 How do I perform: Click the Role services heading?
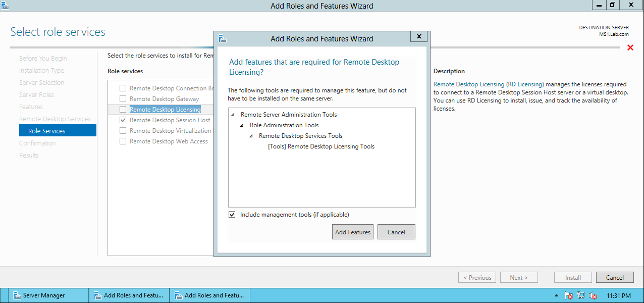pos(125,71)
